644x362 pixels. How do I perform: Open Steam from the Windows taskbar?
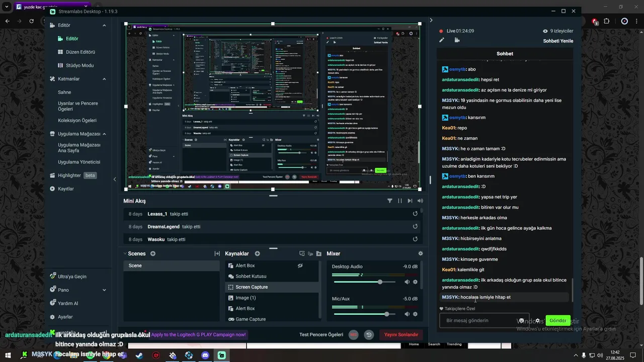pyautogui.click(x=139, y=355)
